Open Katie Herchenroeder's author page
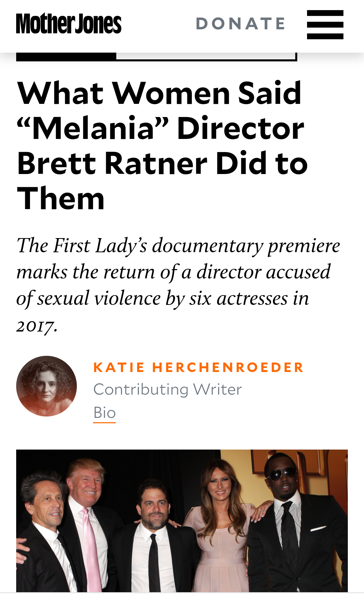 (199, 367)
